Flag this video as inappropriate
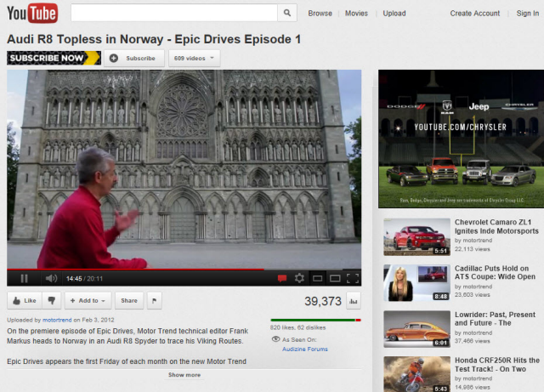The height and width of the screenshot is (392, 544). (154, 300)
